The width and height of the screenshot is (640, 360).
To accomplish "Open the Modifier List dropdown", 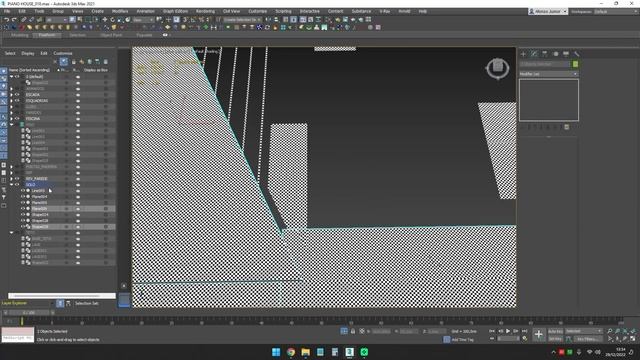I will [x=549, y=74].
